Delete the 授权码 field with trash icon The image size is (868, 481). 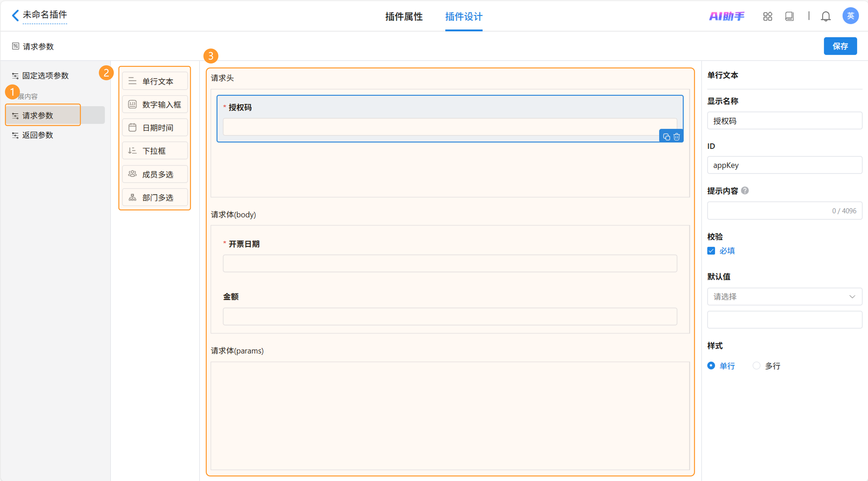pos(677,137)
